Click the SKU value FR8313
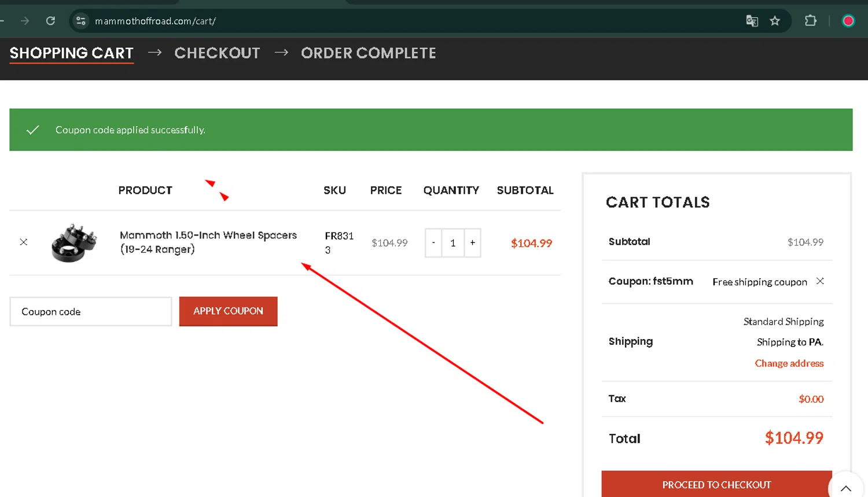The width and height of the screenshot is (868, 497). [x=339, y=243]
